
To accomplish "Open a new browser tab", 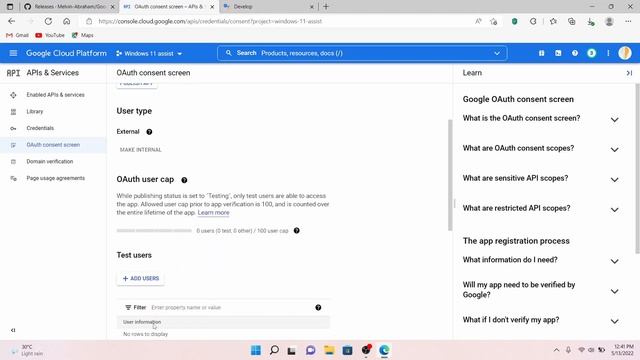I will (326, 7).
